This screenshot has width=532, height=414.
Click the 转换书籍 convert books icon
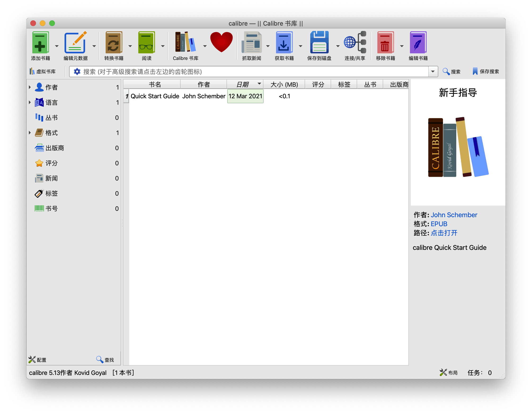(114, 43)
